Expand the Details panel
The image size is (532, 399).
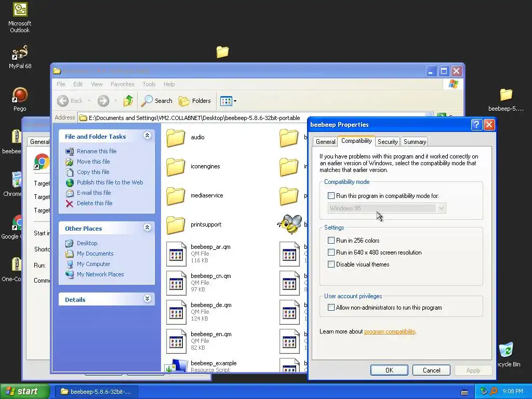[x=147, y=299]
